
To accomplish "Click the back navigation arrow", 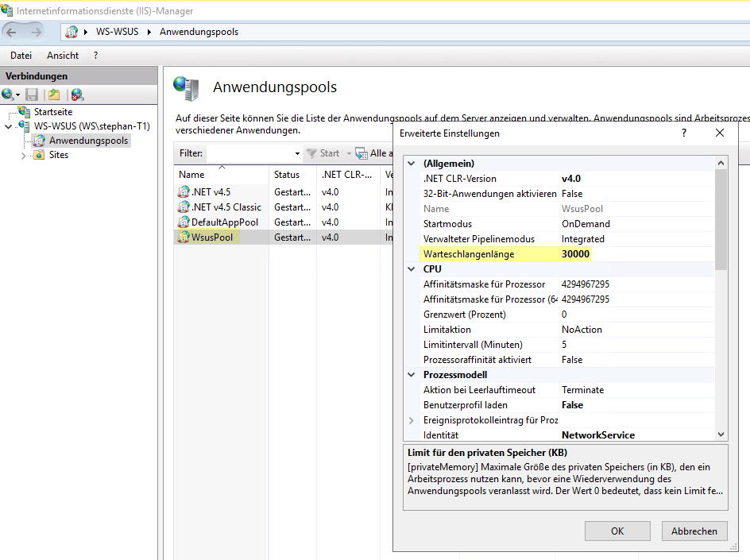I will (11, 32).
